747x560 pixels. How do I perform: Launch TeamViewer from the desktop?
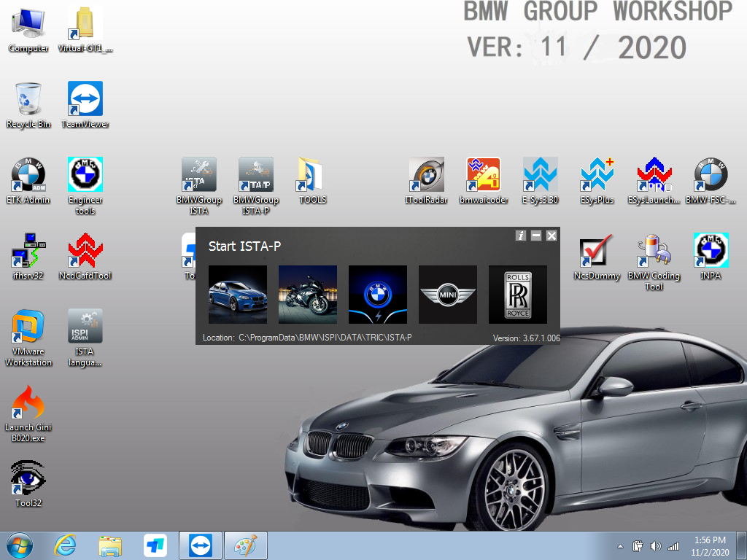(85, 105)
